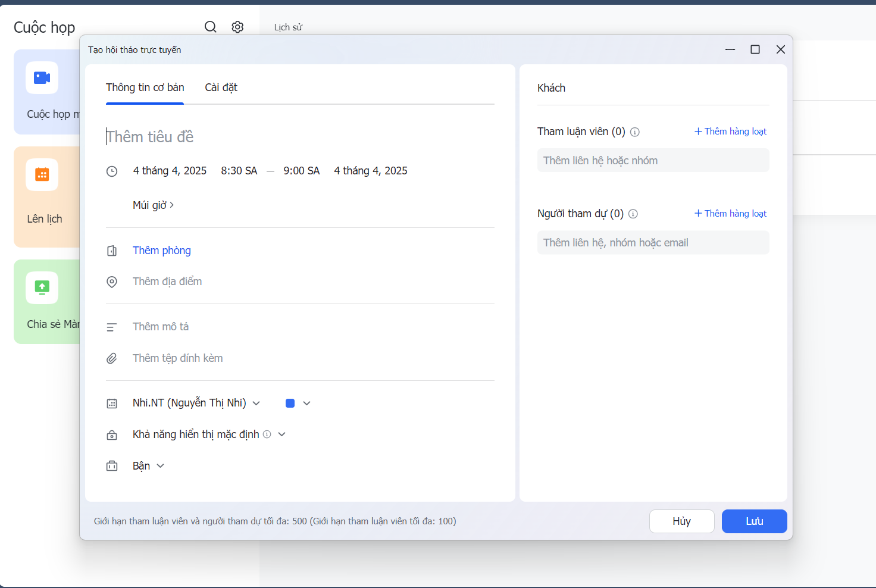
Task: Click Thêm liên hệ, nhóm hoặc email field
Action: point(653,243)
